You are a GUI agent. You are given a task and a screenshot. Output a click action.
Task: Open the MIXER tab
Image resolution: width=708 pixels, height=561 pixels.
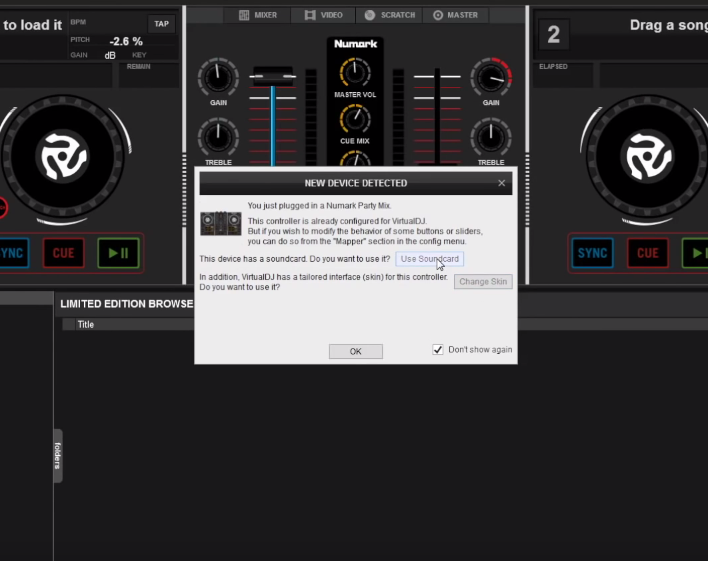(257, 15)
